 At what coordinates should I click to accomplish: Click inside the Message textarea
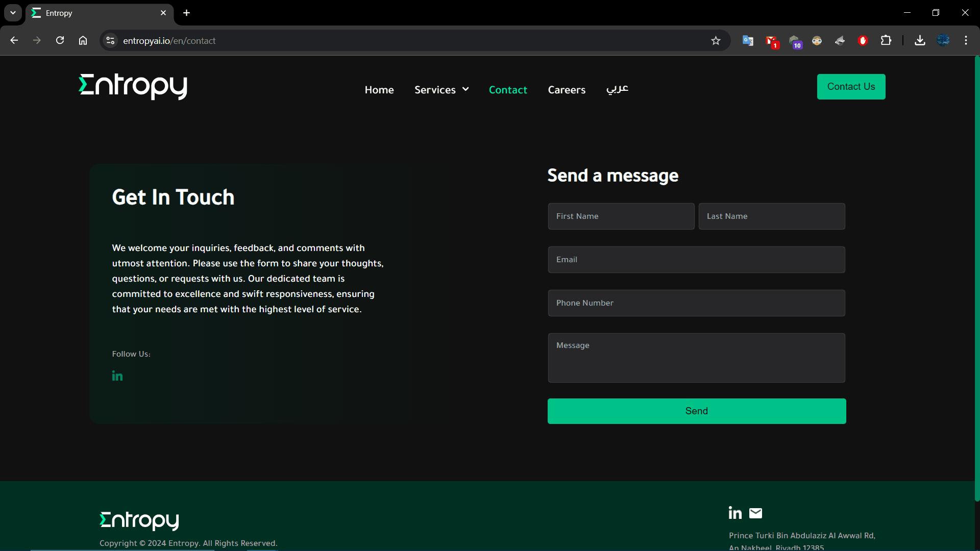(x=696, y=358)
